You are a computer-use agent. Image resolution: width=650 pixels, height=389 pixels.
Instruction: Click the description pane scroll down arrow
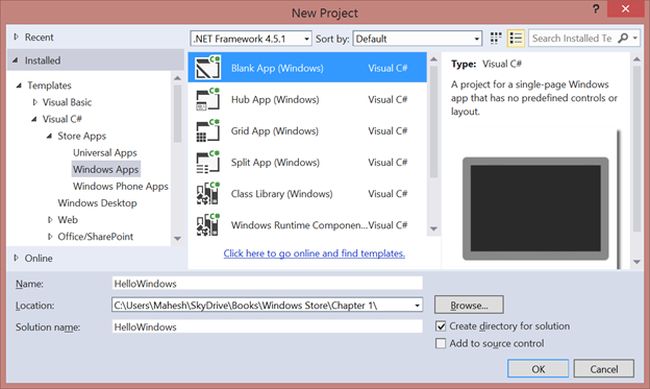coord(637,262)
